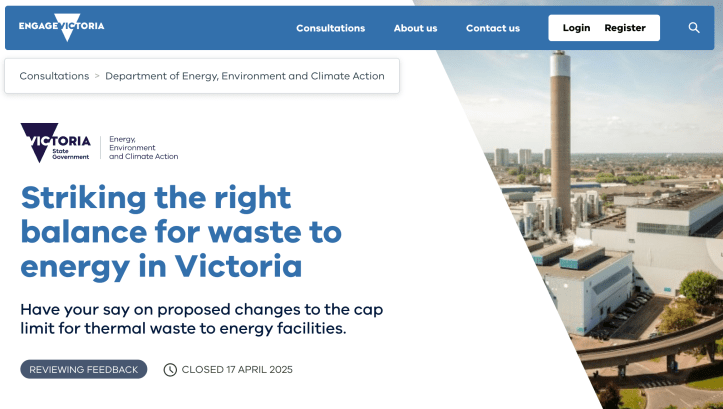723x409 pixels.
Task: Go to the Contact us page
Action: click(x=493, y=28)
